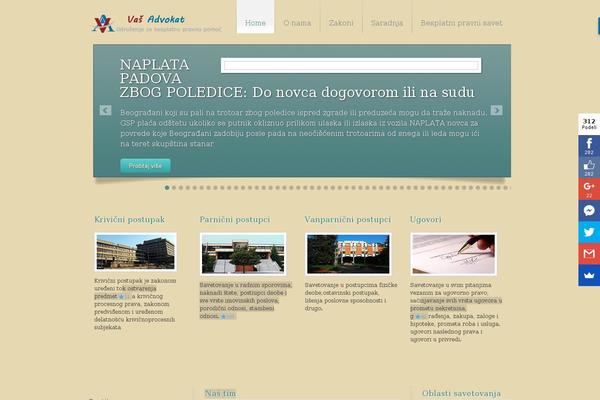Image resolution: width=600 pixels, height=400 pixels.
Task: Click the white search field in slider
Action: point(351,65)
